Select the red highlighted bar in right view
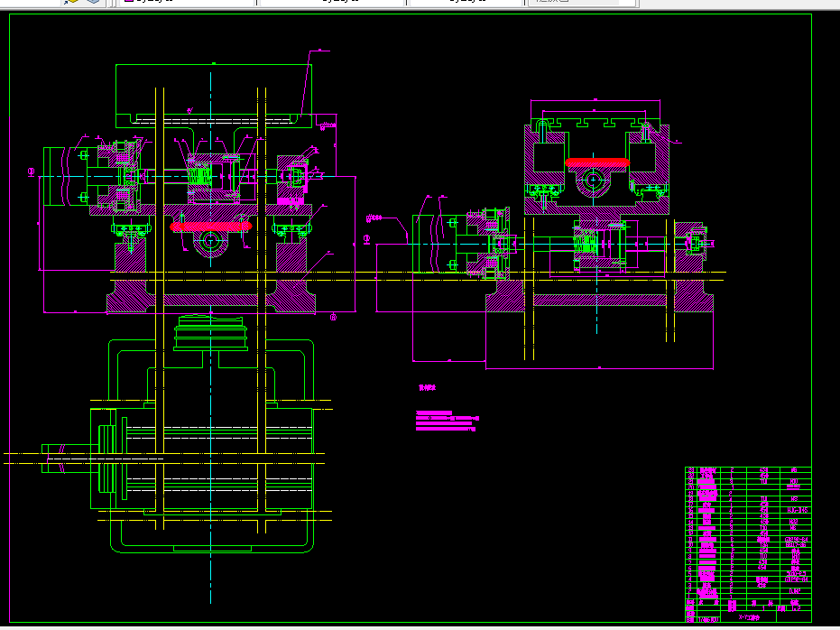 [x=597, y=162]
